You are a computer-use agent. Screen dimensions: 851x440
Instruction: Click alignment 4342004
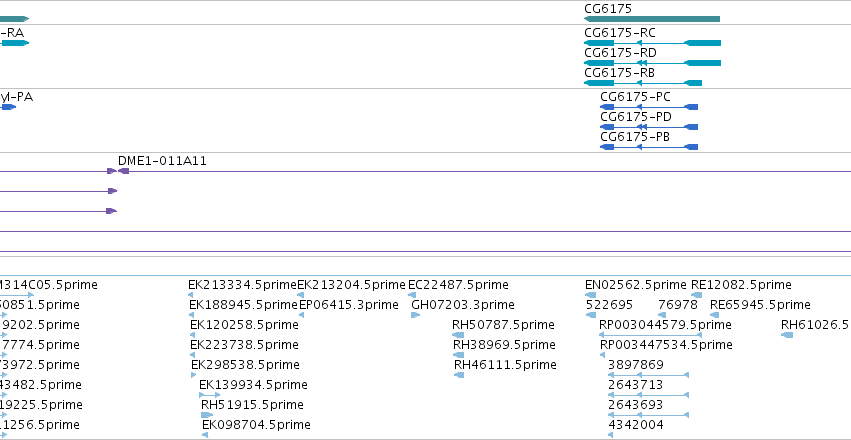tap(636, 425)
